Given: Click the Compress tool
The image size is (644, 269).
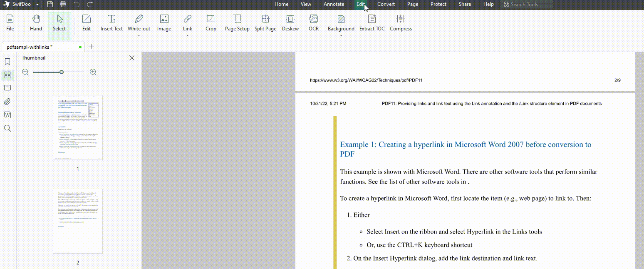Looking at the screenshot, I should [x=401, y=23].
